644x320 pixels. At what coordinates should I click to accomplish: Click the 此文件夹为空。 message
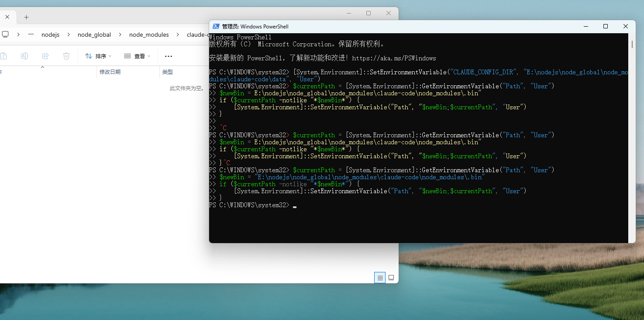click(187, 88)
